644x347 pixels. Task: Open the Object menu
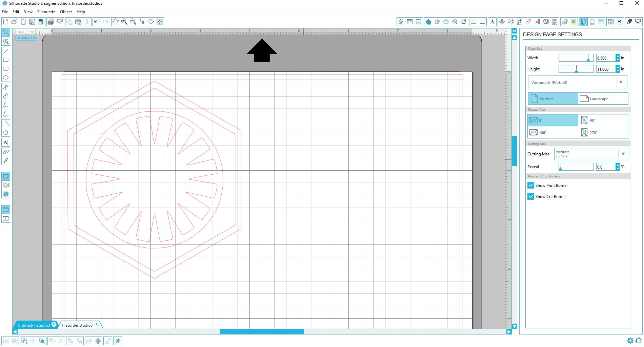tap(66, 12)
